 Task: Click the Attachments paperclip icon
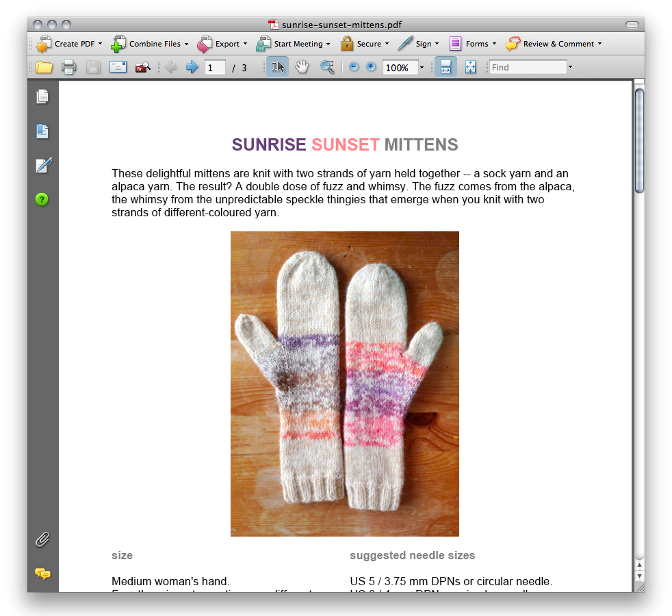tap(42, 540)
